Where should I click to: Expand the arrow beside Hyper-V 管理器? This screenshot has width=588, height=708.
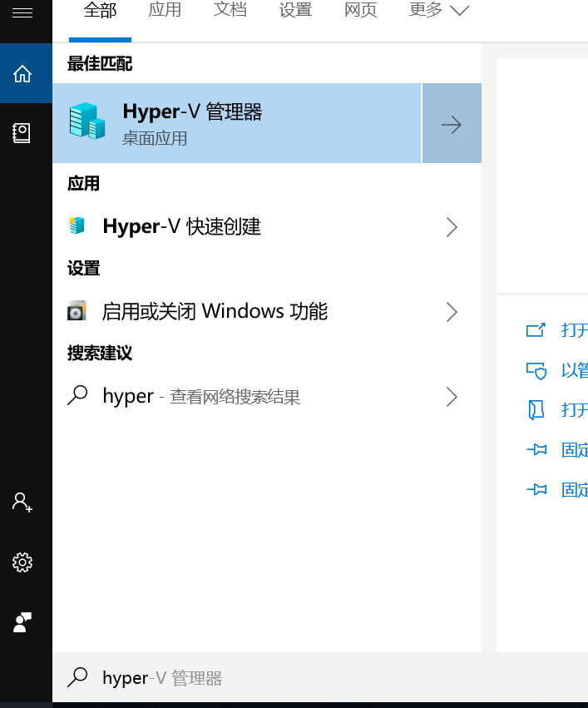click(x=452, y=123)
